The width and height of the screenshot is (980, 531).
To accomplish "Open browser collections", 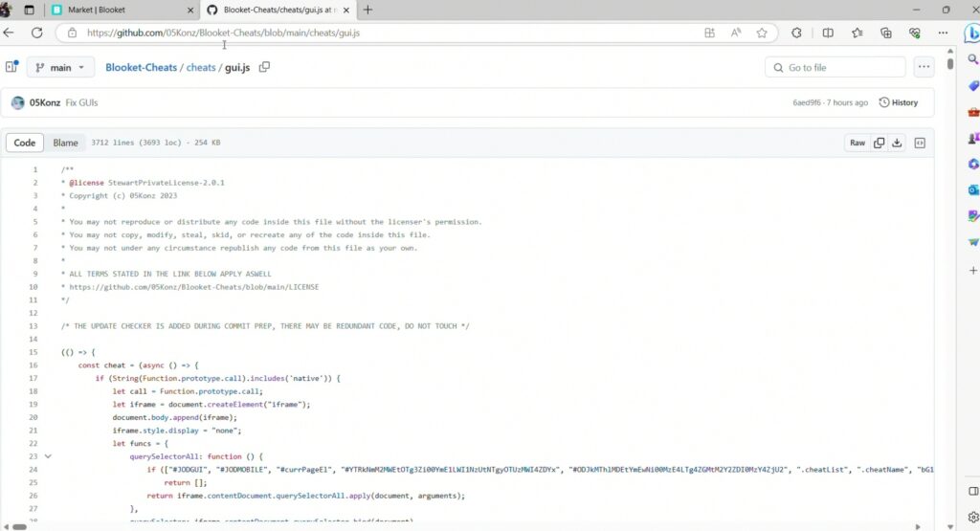I will pyautogui.click(x=885, y=33).
